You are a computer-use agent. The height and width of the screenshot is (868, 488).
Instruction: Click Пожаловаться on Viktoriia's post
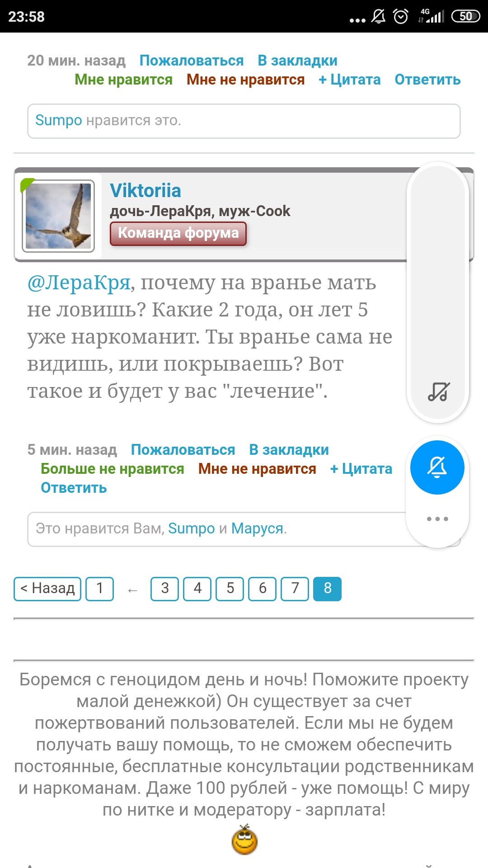pyautogui.click(x=183, y=450)
